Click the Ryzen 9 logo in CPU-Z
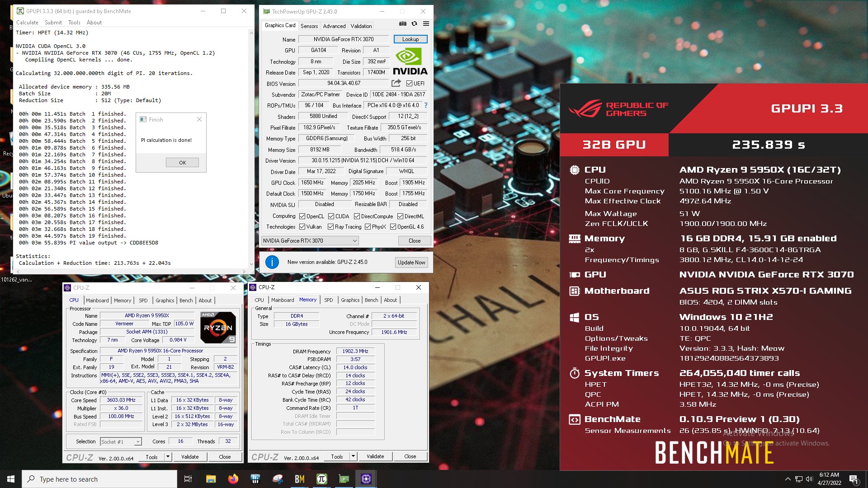This screenshot has height=488, width=868. pyautogui.click(x=218, y=327)
